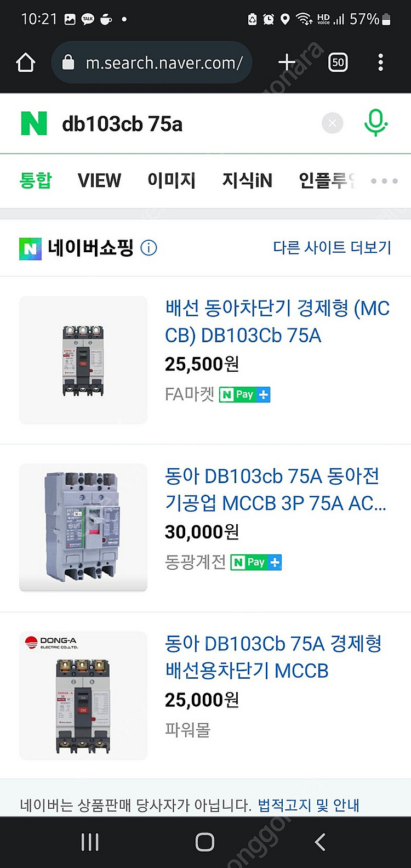Open the 다른 사이트 더보기 link
The height and width of the screenshot is (868, 411).
tap(332, 248)
